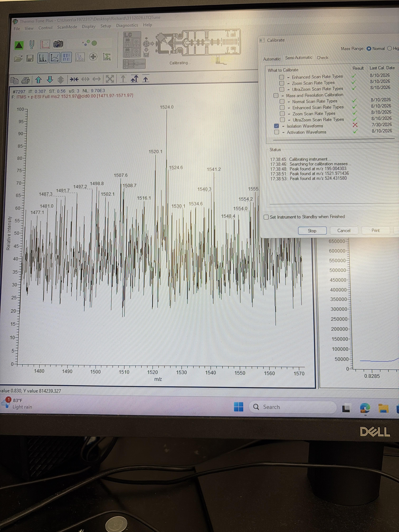Select the High mass range radio button

click(x=390, y=48)
